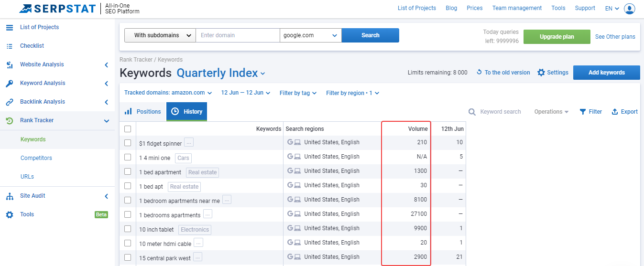Click the Google icon in $1 fidget spinner row
This screenshot has width=644, height=266.
click(x=290, y=142)
